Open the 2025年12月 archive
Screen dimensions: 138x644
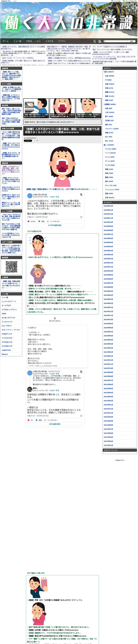point(108,214)
